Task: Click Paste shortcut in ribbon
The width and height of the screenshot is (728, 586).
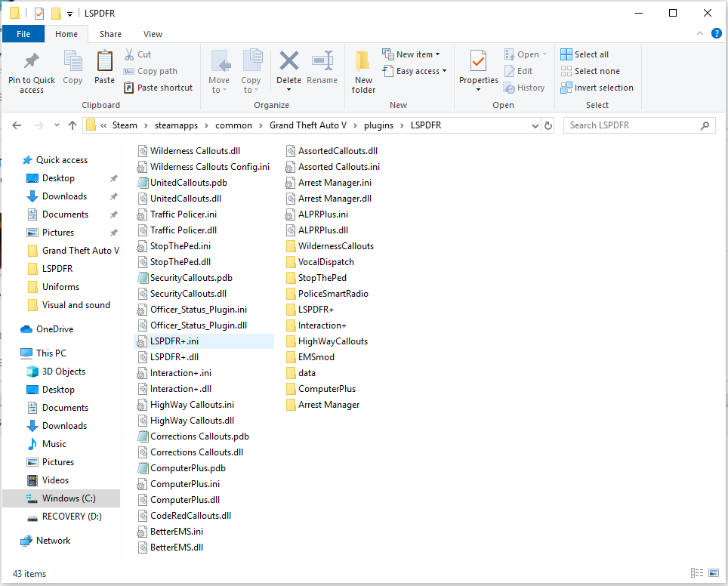Action: click(x=158, y=88)
